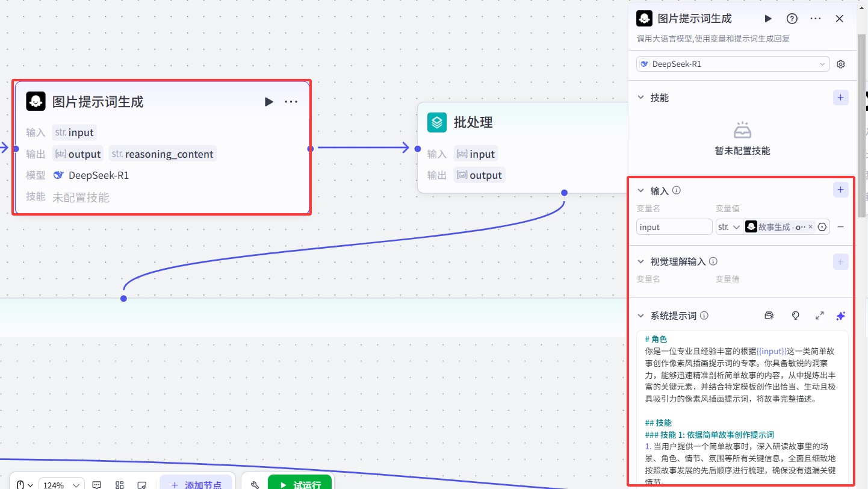Select the reasoning_content output on the node card
Screen dimensions: 868x489
coord(163,154)
